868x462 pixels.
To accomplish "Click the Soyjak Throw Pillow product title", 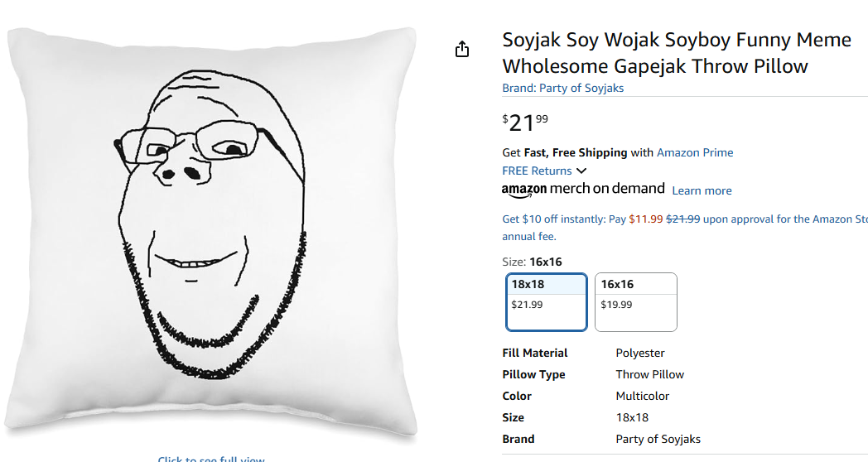I will coord(676,53).
